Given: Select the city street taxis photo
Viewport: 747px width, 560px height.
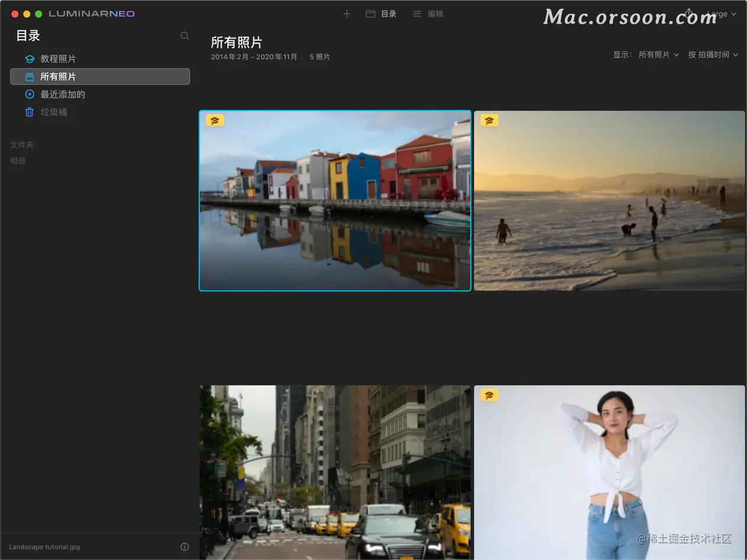Looking at the screenshot, I should point(335,472).
